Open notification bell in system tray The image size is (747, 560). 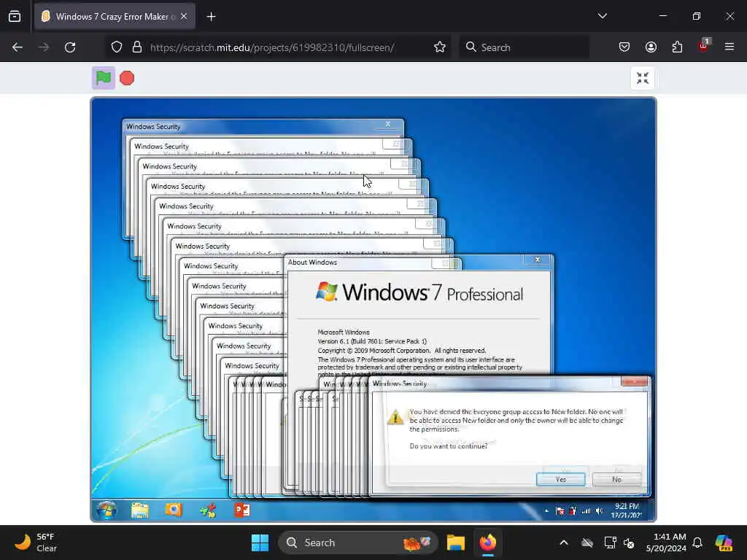[697, 542]
